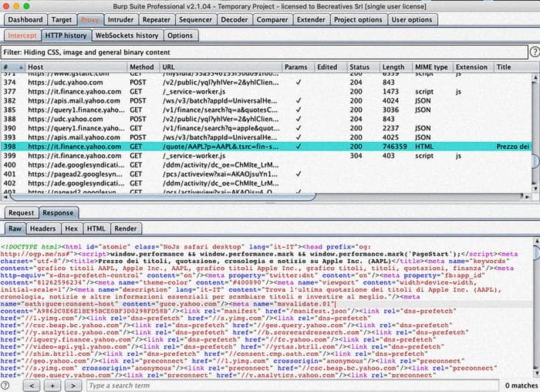Select request 382 to apis.mail.yahoo.com
The width and height of the screenshot is (540, 392).
266,100
